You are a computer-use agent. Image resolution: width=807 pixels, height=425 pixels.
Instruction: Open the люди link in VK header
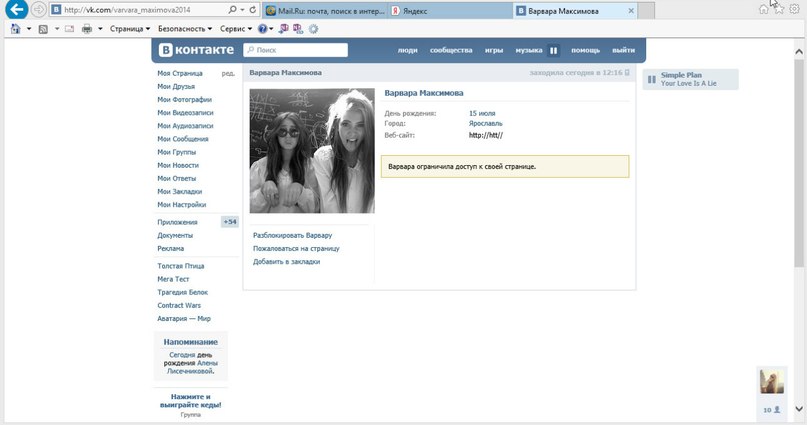click(407, 50)
